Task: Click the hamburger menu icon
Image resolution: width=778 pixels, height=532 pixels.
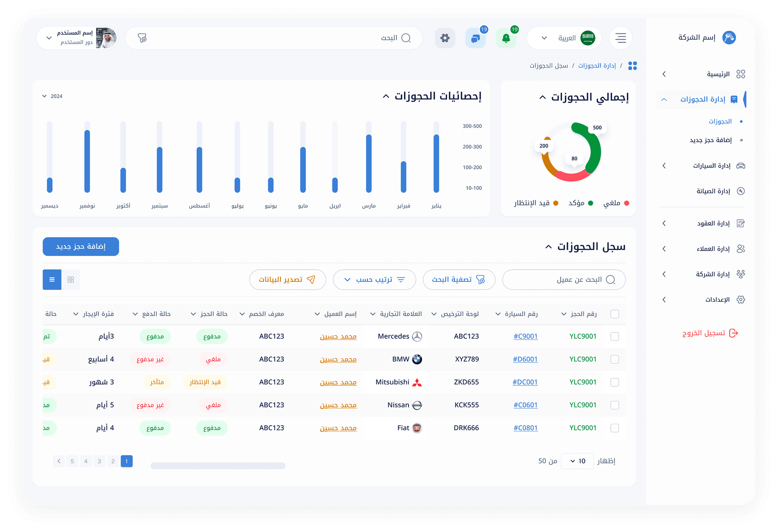Action: 620,38
